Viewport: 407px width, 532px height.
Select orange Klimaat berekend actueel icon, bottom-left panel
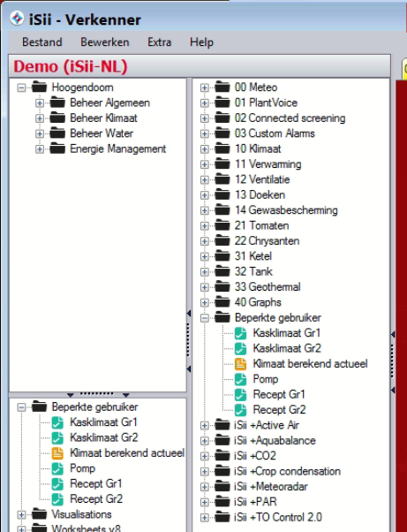57,453
